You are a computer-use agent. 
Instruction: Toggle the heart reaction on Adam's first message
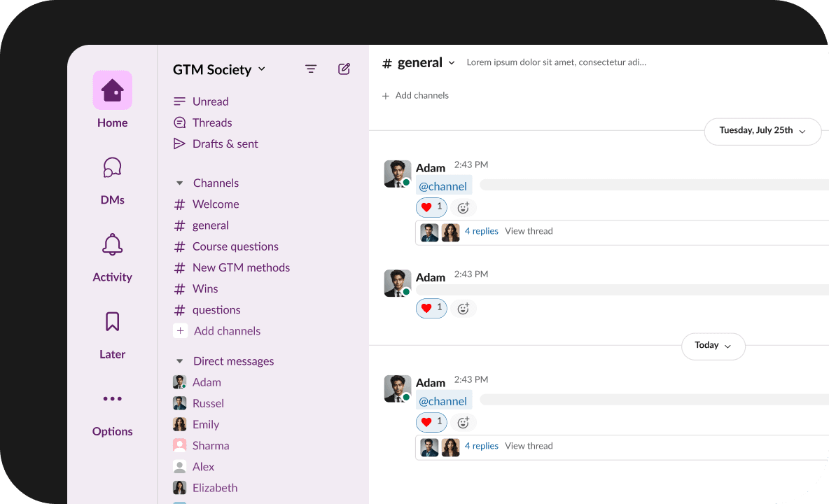coord(431,207)
